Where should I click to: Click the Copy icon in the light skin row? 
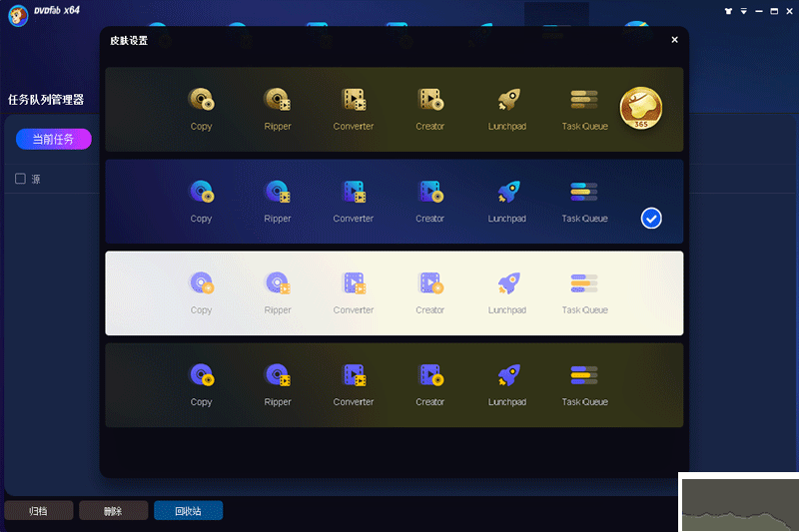coord(202,283)
